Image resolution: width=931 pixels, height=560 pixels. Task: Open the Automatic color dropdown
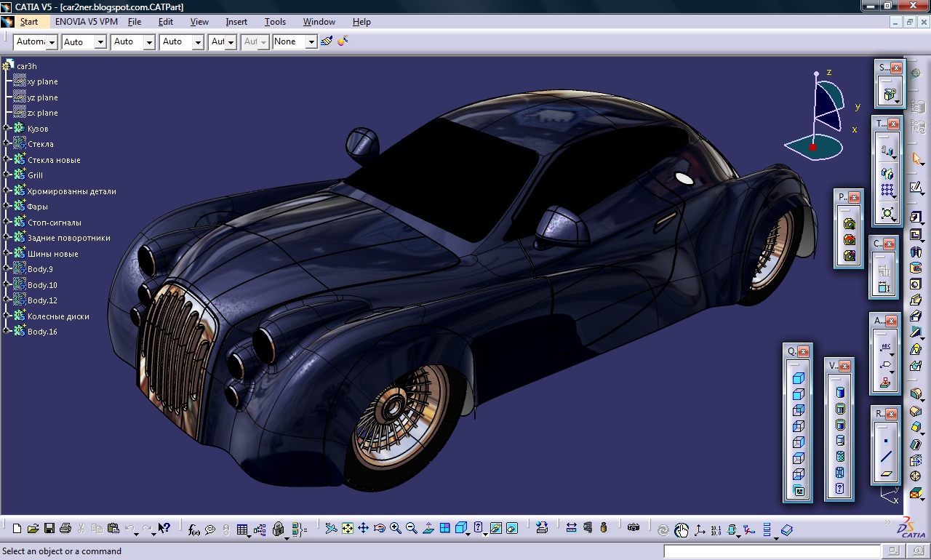click(52, 42)
